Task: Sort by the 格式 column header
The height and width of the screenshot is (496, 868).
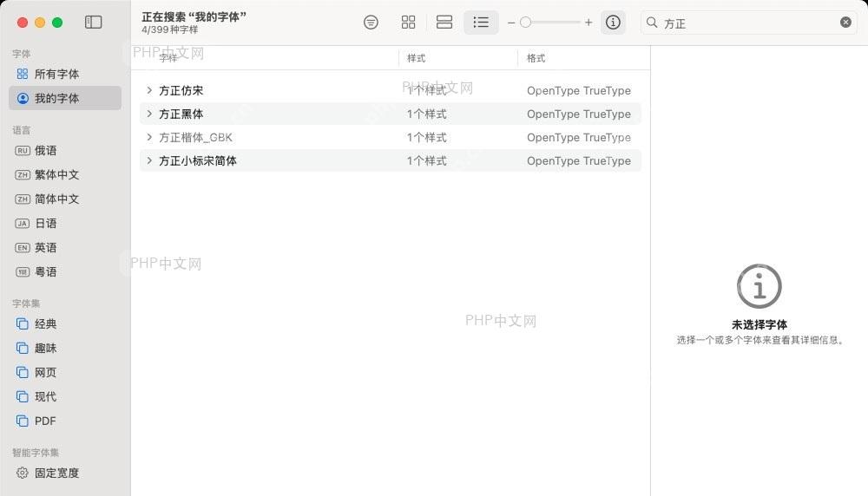Action: [536, 58]
